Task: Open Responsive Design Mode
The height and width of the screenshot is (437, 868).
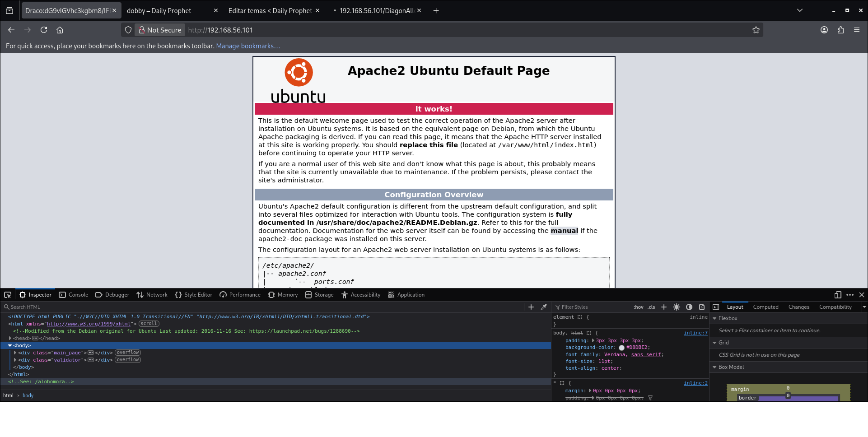Action: tap(838, 295)
